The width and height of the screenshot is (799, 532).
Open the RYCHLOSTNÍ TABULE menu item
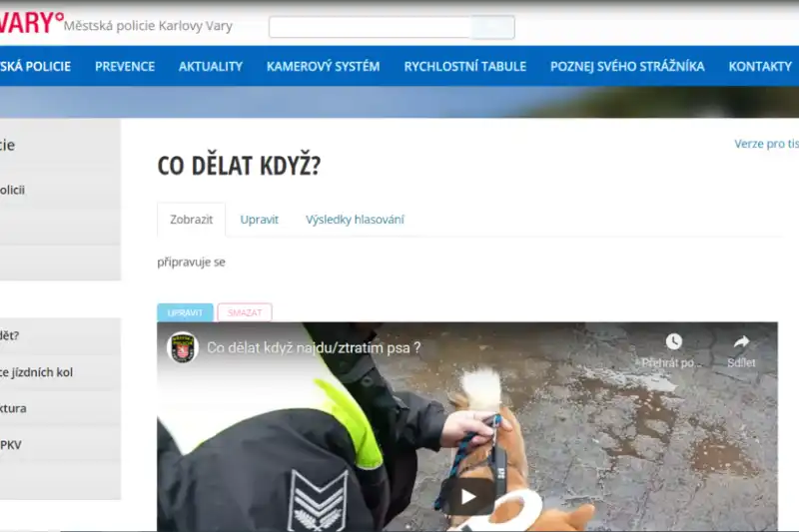pos(464,66)
